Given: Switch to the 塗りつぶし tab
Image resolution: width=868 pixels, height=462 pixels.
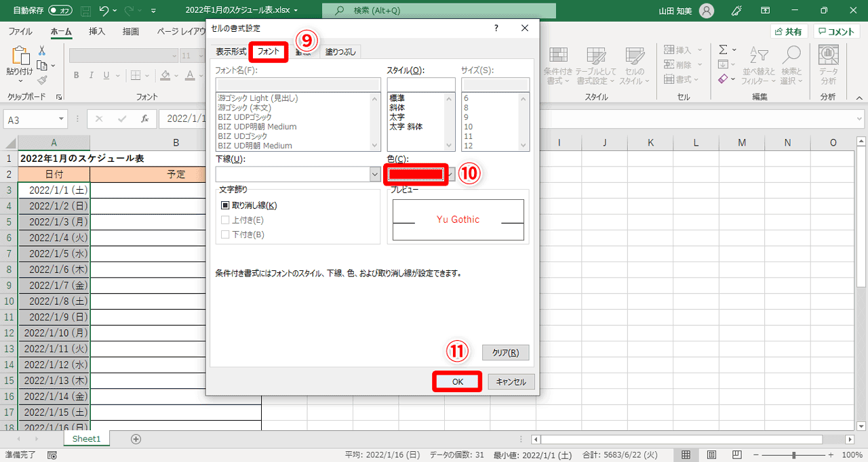Looking at the screenshot, I should coord(340,51).
